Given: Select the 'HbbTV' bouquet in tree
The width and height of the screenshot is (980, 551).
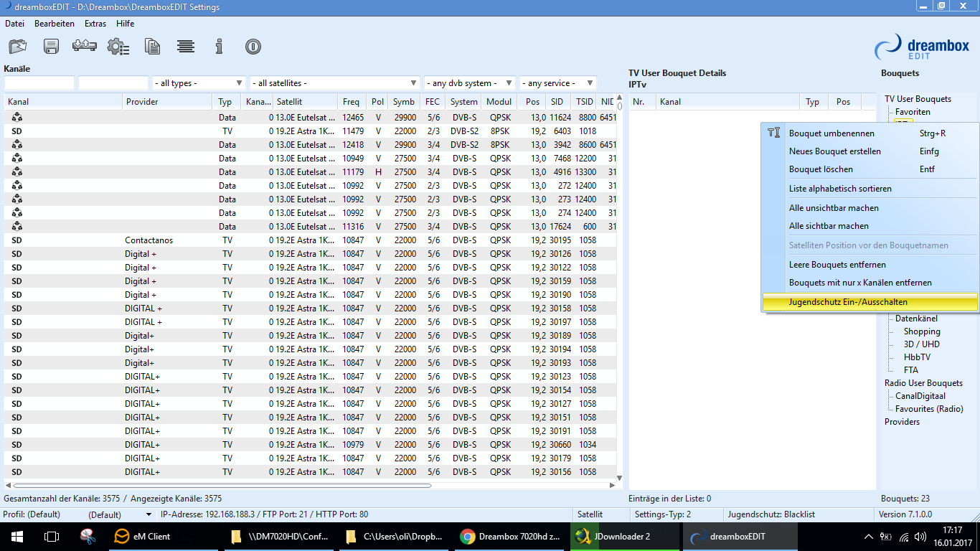Looking at the screenshot, I should pos(917,357).
